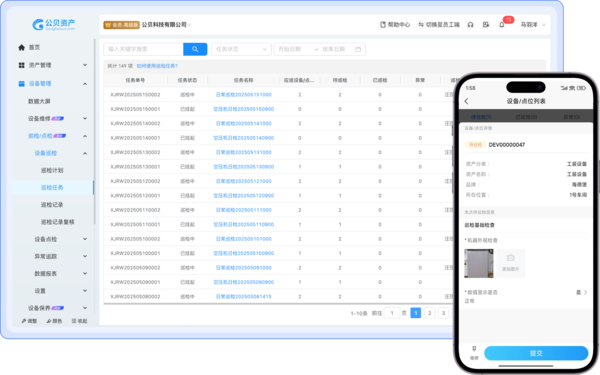The height and width of the screenshot is (375, 600).
Task: Open the 巡检记录复核 menu item
Action: point(57,222)
